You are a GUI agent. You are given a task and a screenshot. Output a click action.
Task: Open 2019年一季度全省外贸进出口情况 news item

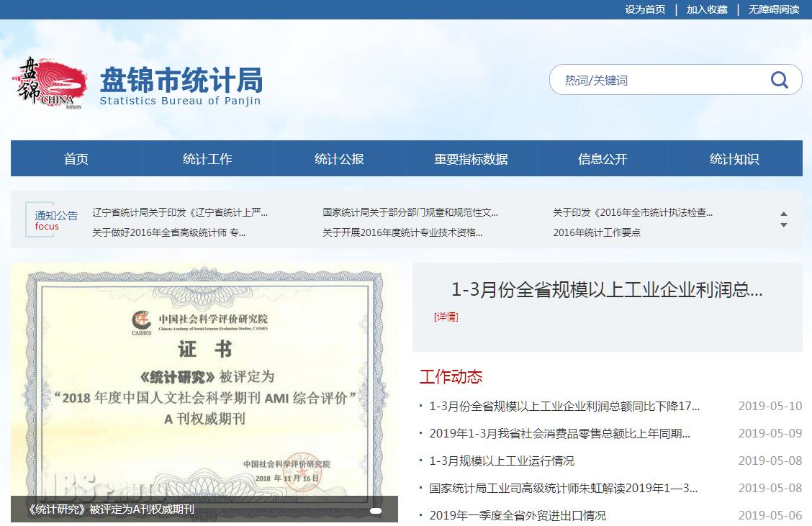[518, 515]
